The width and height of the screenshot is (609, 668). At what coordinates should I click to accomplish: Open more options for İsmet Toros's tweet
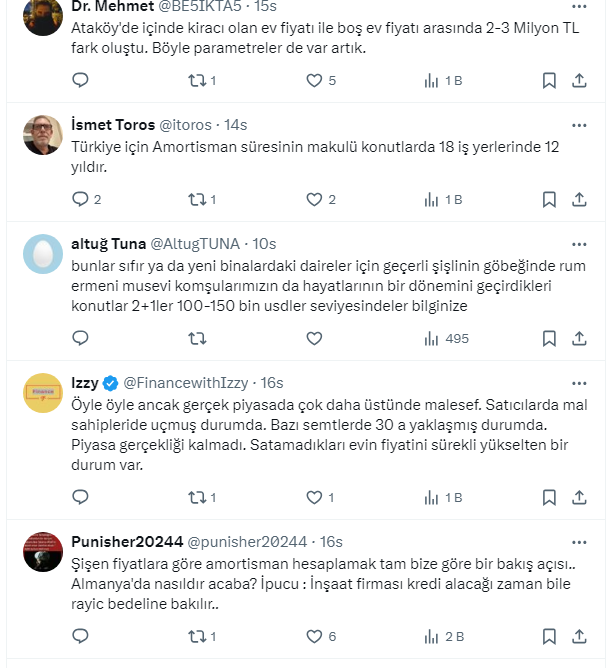[x=578, y=125]
